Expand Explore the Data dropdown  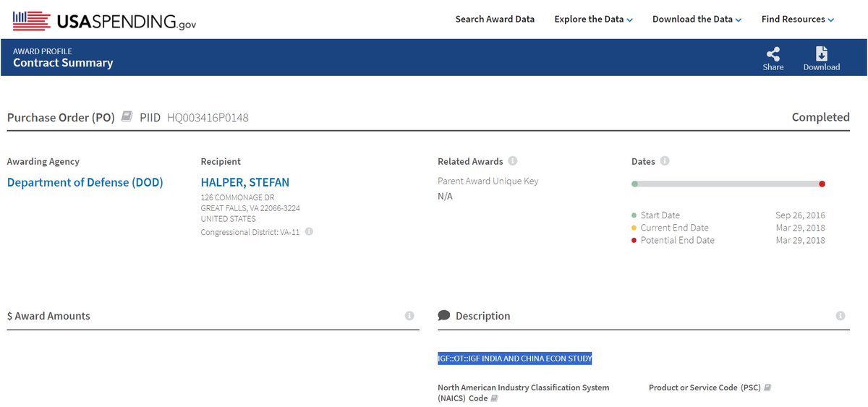pyautogui.click(x=593, y=20)
